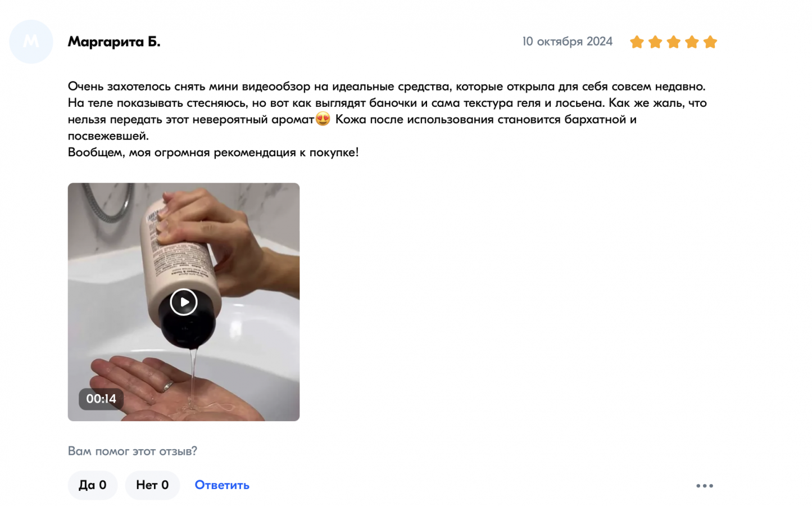The image size is (812, 506).
Task: Click the round 'M' user avatar
Action: (x=31, y=42)
